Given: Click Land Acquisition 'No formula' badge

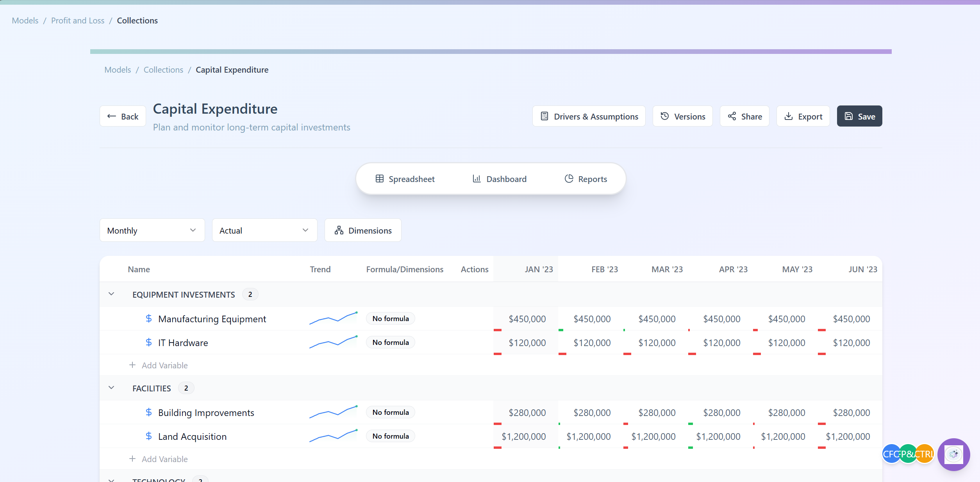Looking at the screenshot, I should coord(391,436).
